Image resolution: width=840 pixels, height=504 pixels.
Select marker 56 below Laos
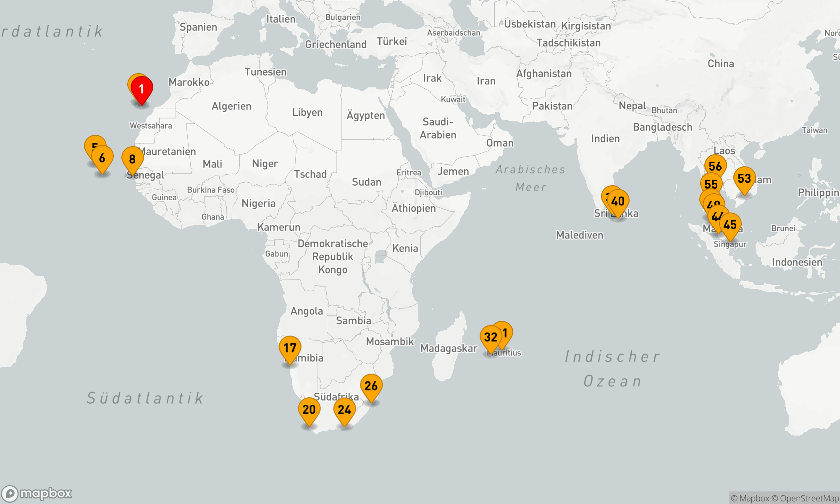tap(715, 166)
